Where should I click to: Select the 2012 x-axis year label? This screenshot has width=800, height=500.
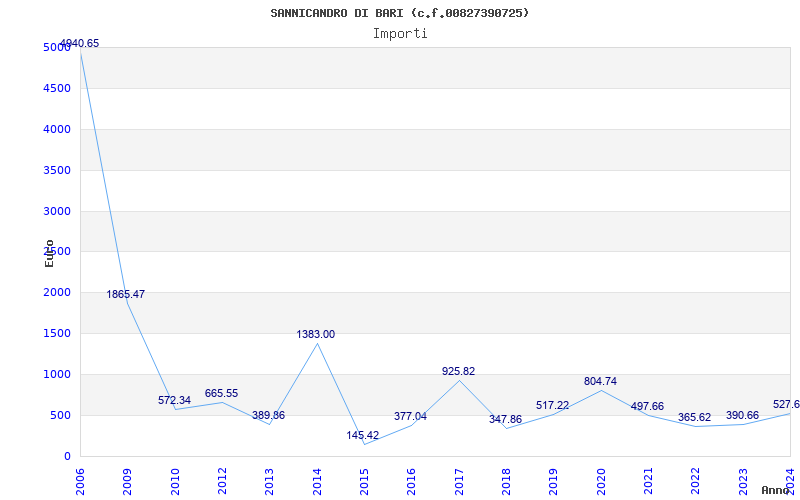pos(222,482)
